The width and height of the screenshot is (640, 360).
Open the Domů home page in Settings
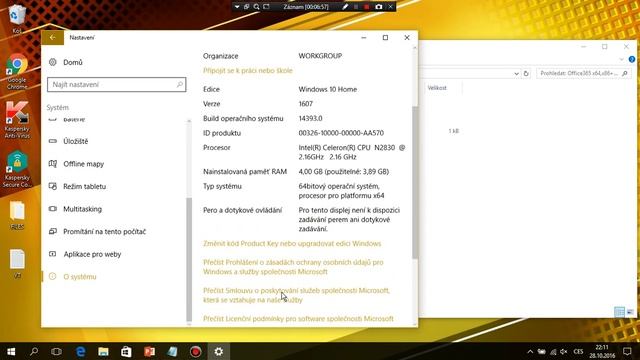pos(73,62)
